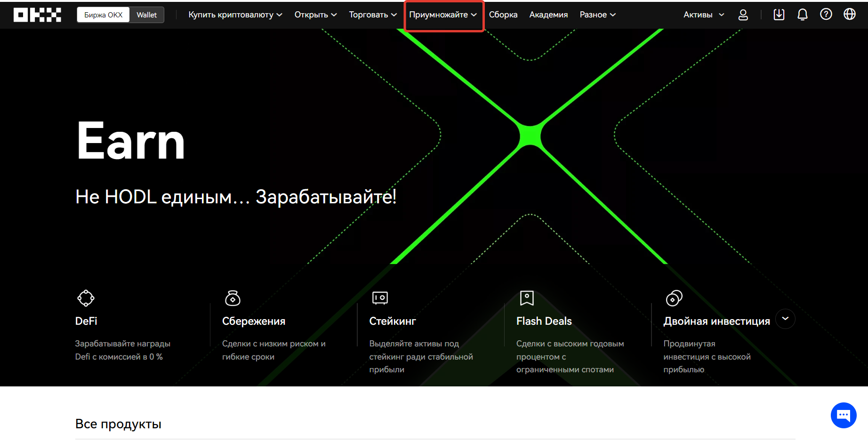The width and height of the screenshot is (868, 441).
Task: Expand the Активы dropdown
Action: (704, 15)
